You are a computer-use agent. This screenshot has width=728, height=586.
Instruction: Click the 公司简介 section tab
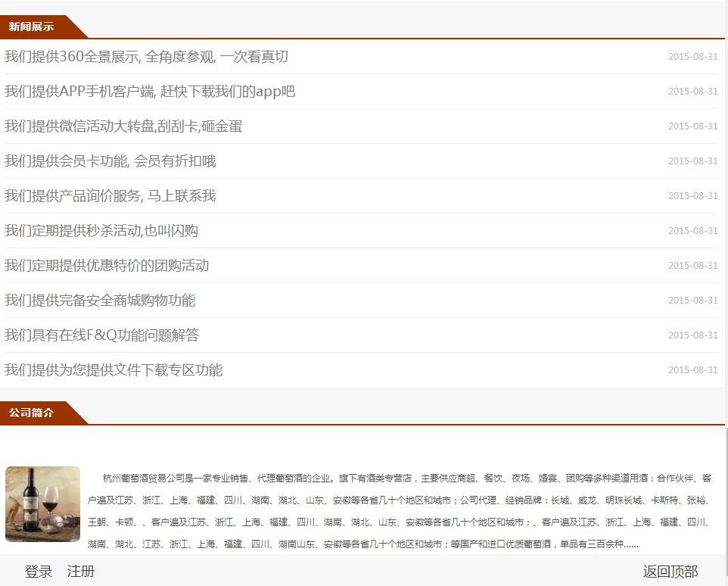(x=32, y=413)
